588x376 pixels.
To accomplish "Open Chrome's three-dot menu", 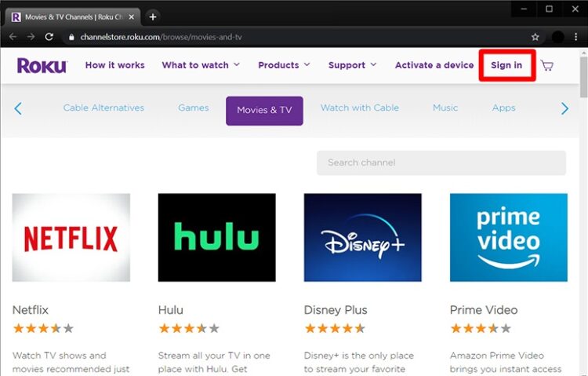I will coord(576,37).
